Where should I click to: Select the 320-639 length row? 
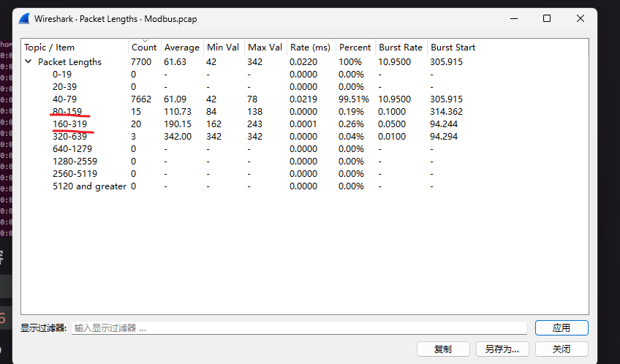pos(304,137)
